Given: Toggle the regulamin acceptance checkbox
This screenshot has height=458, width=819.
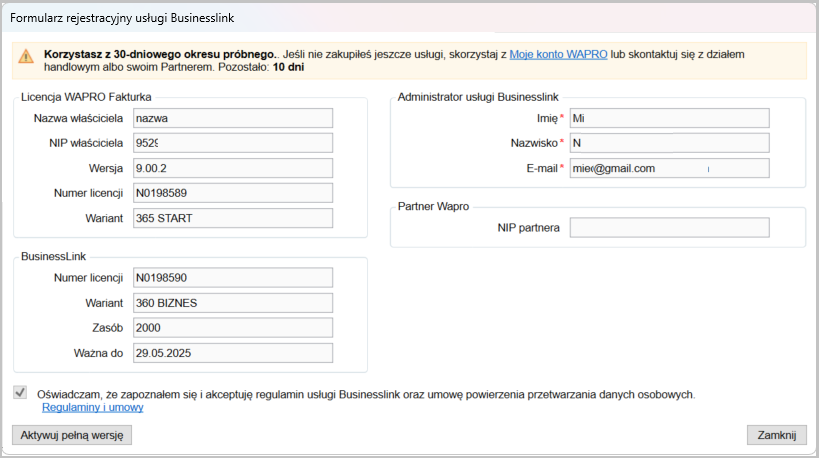Looking at the screenshot, I should point(21,393).
